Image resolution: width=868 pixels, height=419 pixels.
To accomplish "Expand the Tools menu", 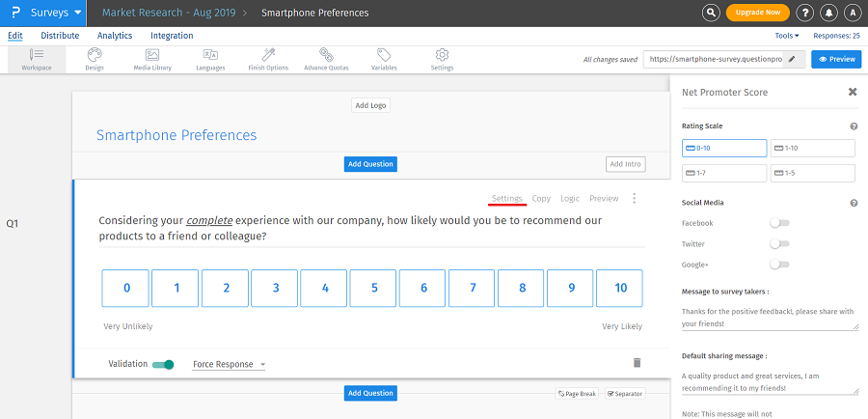I will (x=787, y=36).
